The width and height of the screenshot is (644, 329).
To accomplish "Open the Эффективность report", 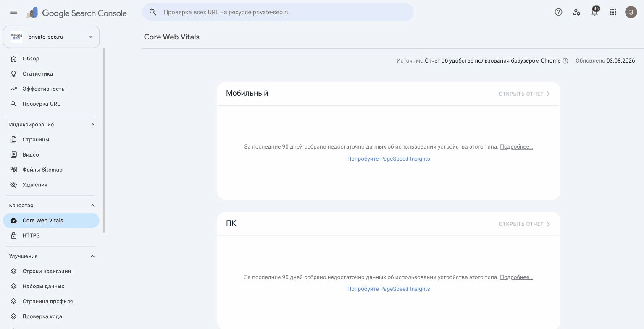I will coord(51,89).
